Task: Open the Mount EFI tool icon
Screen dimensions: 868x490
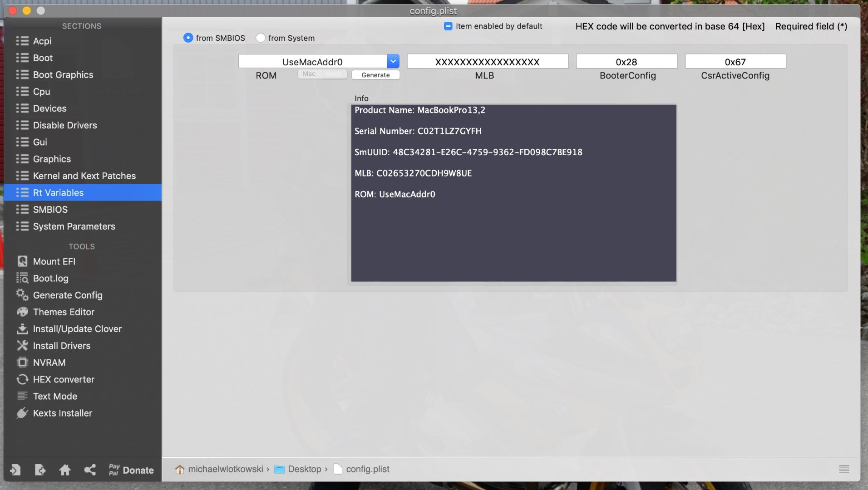Action: pyautogui.click(x=22, y=261)
